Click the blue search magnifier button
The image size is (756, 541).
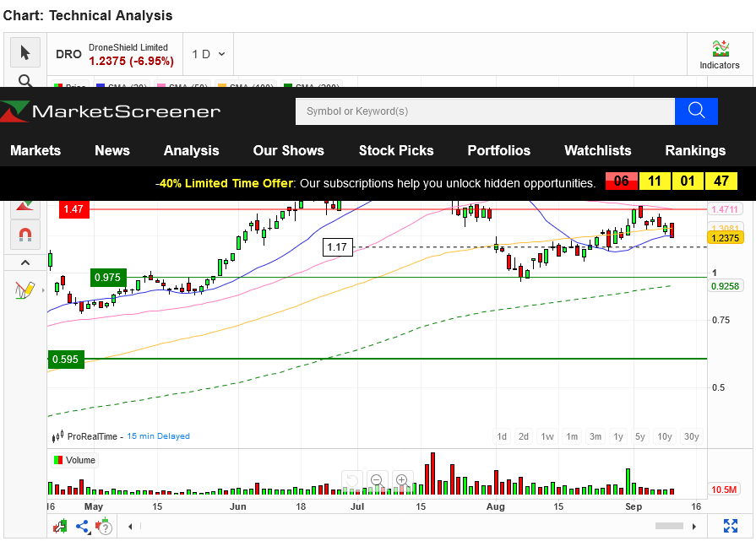click(696, 111)
